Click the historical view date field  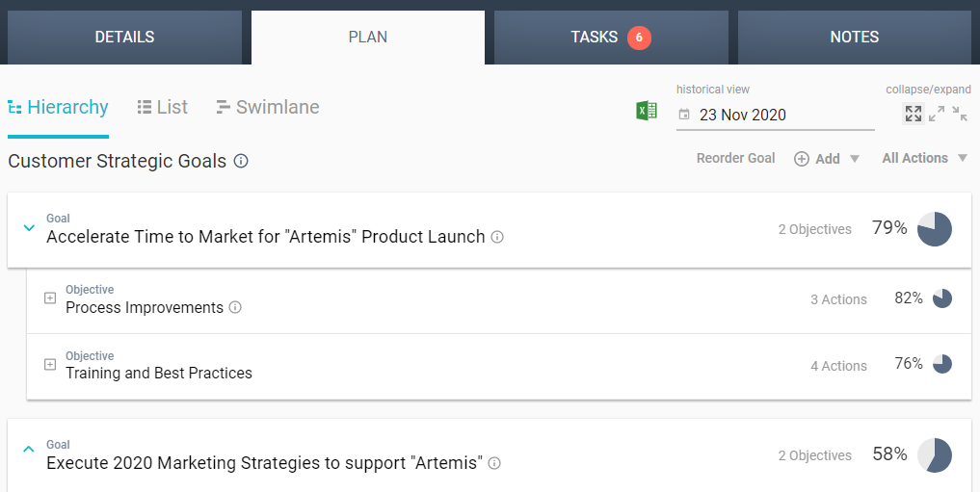pyautogui.click(x=776, y=115)
